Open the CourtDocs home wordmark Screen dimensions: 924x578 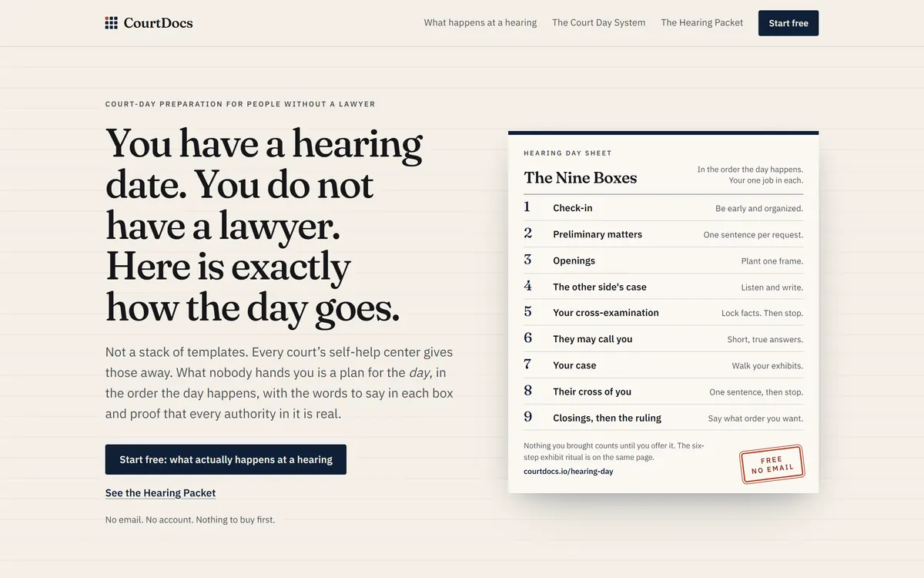pyautogui.click(x=158, y=23)
